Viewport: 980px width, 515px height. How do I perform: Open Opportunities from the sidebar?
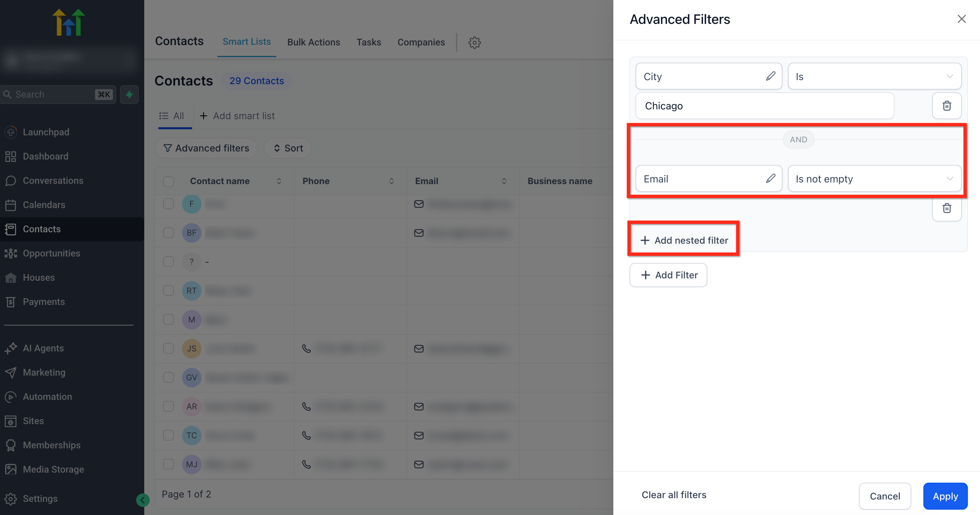point(51,253)
